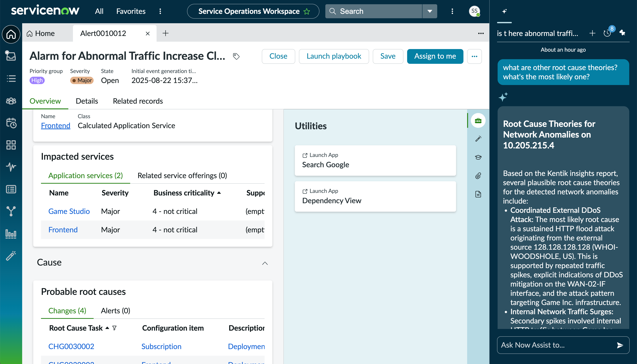Open change CHG0030002 link
Viewport: 637px width, 364px height.
click(x=71, y=346)
